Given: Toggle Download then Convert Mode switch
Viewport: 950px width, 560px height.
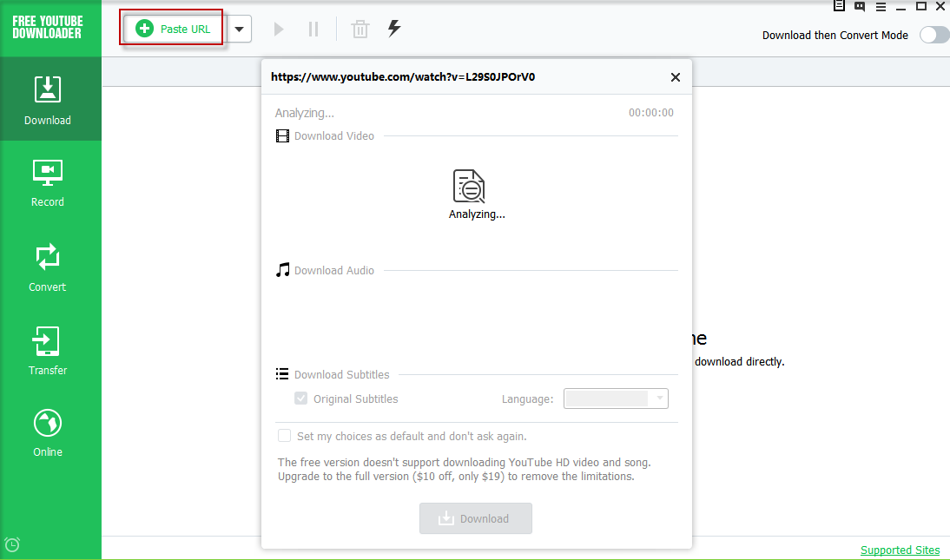Looking at the screenshot, I should tap(934, 35).
